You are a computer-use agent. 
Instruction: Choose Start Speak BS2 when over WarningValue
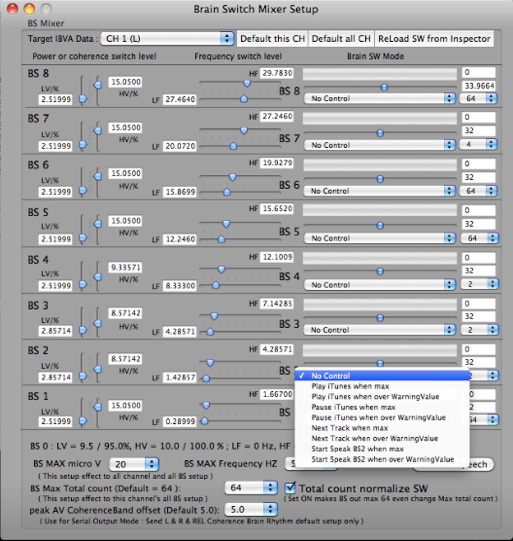point(382,459)
